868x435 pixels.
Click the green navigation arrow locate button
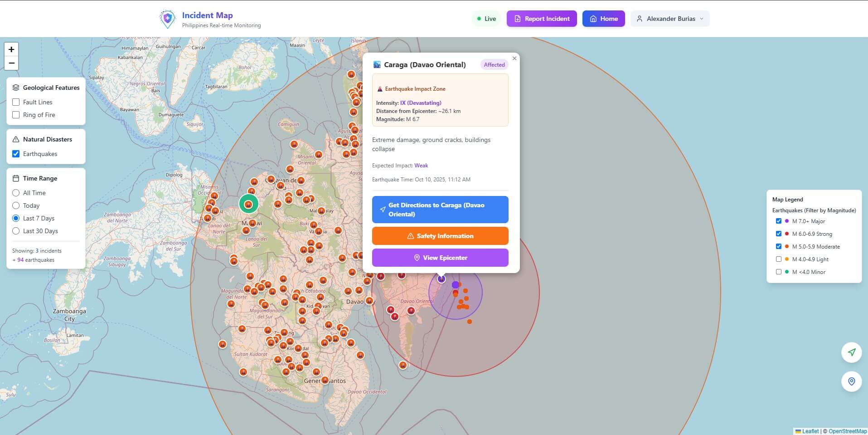point(852,352)
